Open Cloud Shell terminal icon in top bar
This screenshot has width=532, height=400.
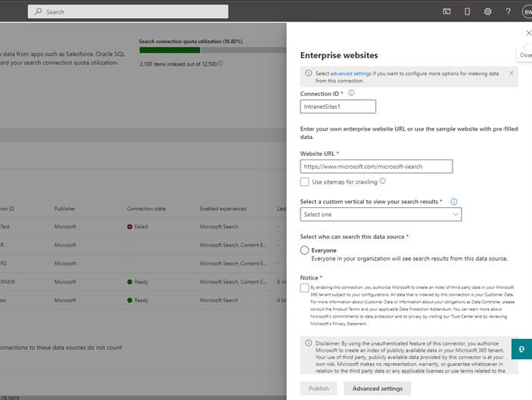[x=446, y=12]
